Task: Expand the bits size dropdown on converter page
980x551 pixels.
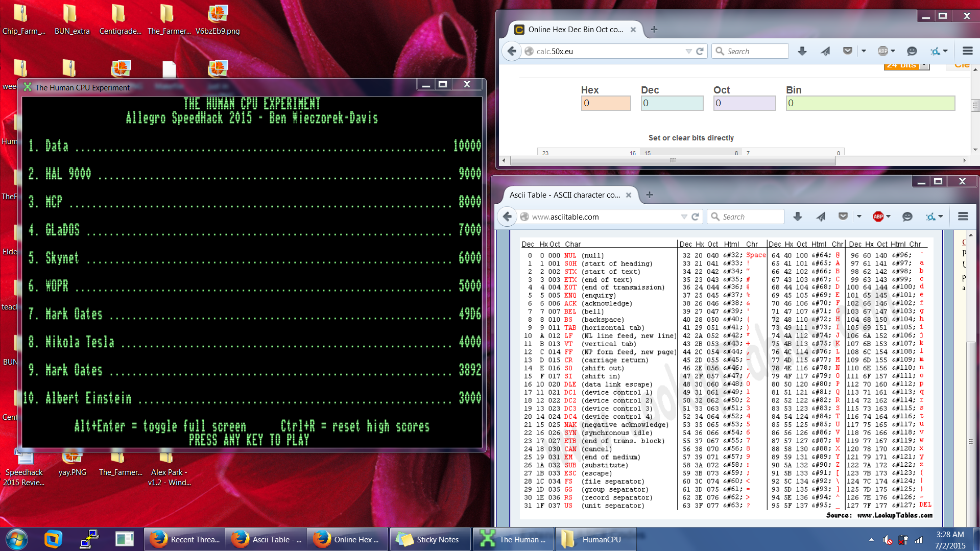Action: click(924, 66)
